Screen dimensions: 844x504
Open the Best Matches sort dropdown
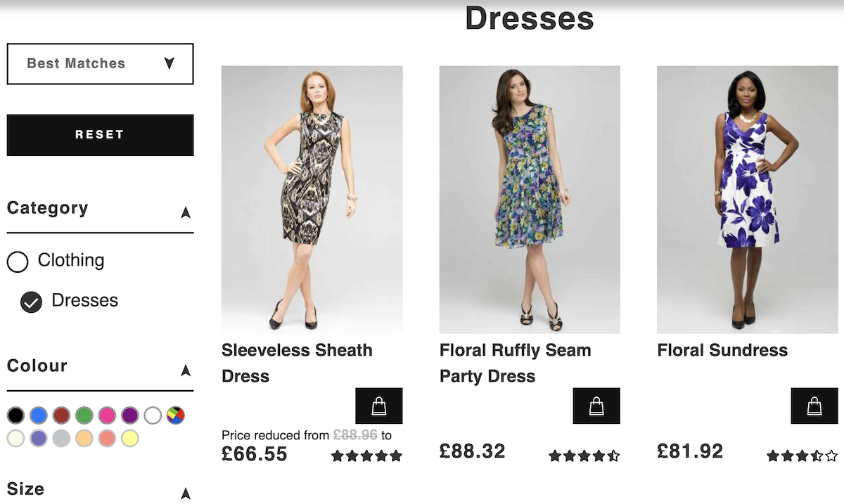coord(100,64)
